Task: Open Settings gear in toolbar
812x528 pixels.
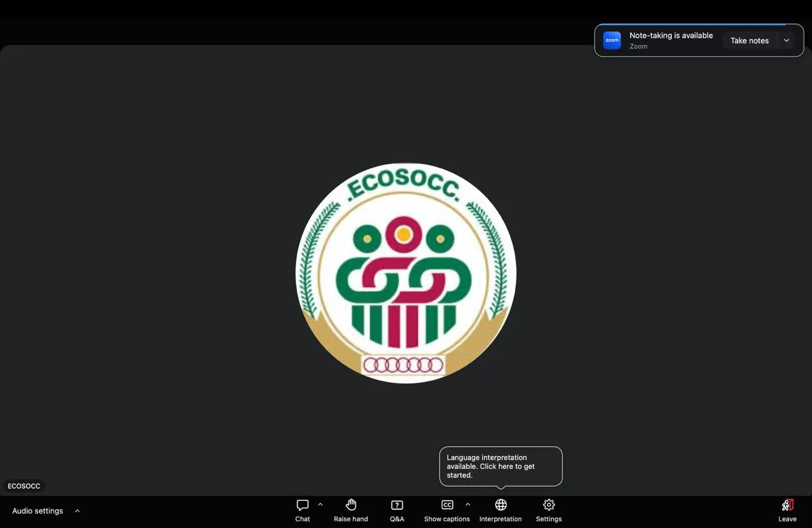Action: [549, 510]
